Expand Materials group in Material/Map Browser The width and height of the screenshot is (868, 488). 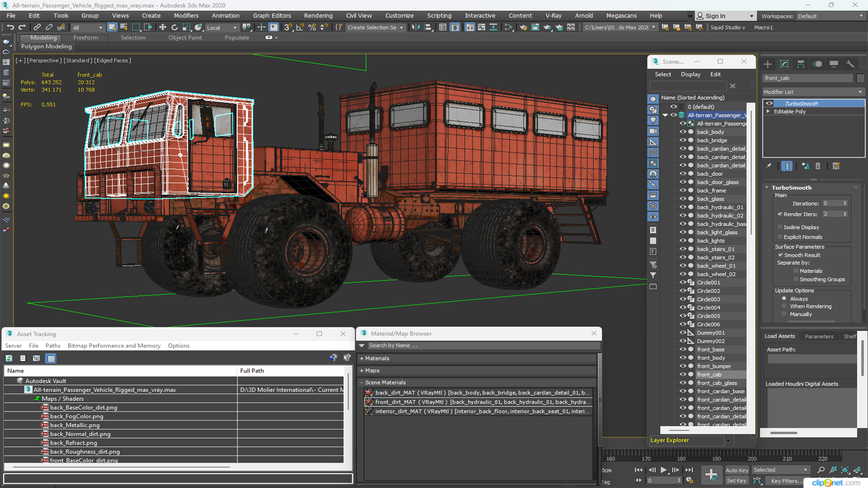coord(362,358)
